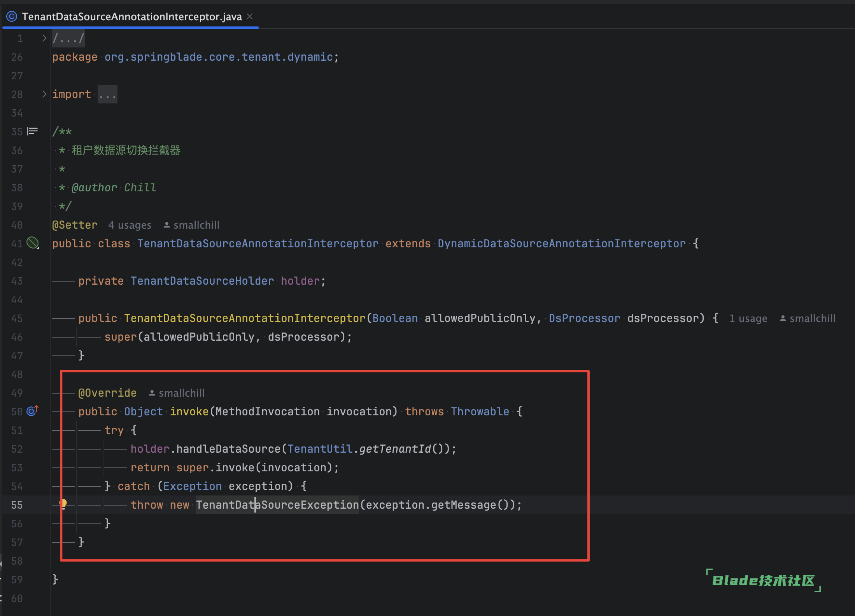The width and height of the screenshot is (855, 616).
Task: Click the package name org.springblade.core.tenant.dynamic
Action: 219,57
